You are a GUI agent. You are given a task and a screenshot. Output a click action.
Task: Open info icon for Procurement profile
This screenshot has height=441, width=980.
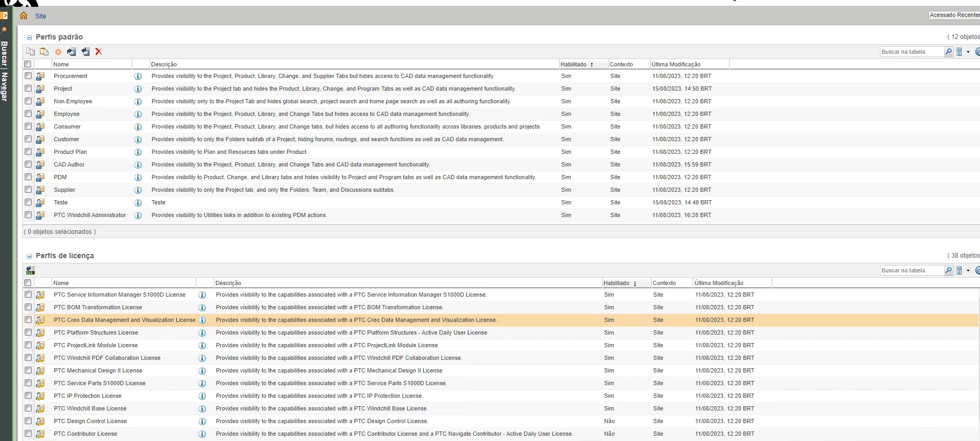pyautogui.click(x=138, y=76)
